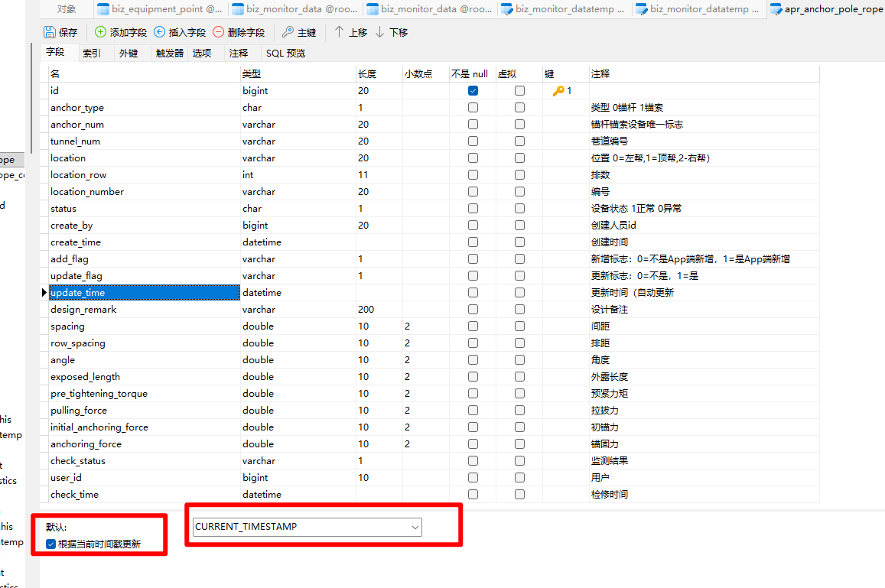Select the tunnel_num field name

[75, 141]
